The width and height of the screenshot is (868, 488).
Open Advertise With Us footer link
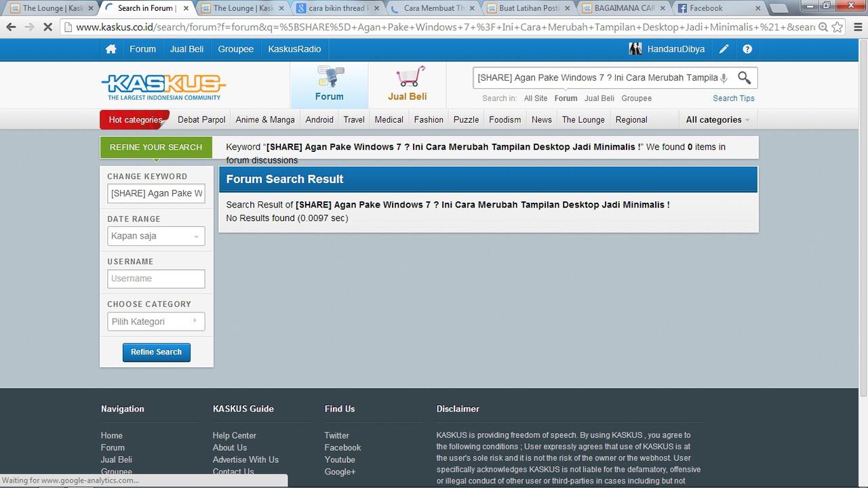[x=245, y=460]
